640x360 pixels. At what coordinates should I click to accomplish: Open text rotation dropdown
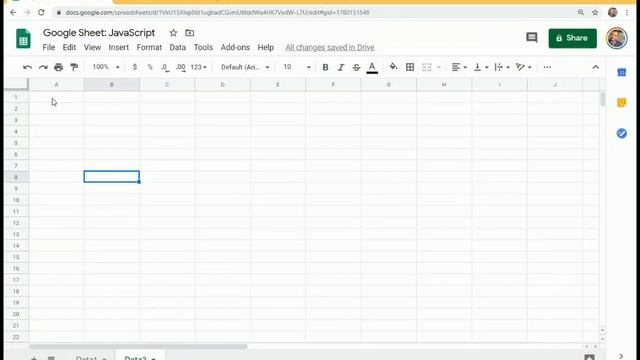tap(523, 67)
